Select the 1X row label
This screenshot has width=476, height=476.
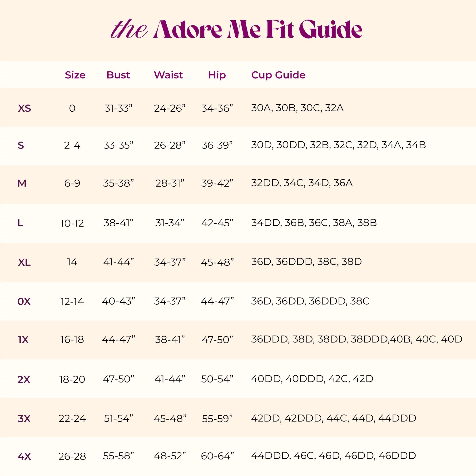pos(23,340)
